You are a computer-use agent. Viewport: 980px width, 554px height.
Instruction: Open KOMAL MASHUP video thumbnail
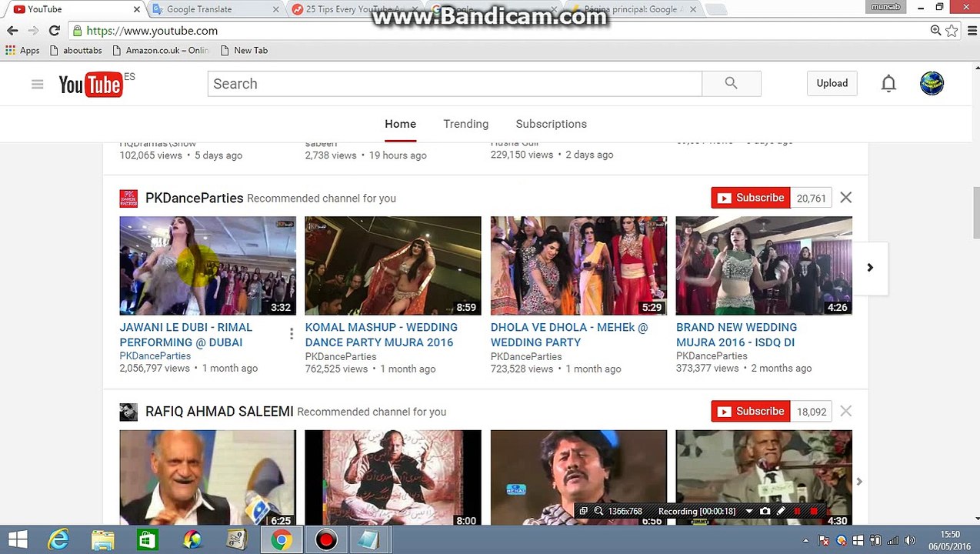(x=393, y=265)
